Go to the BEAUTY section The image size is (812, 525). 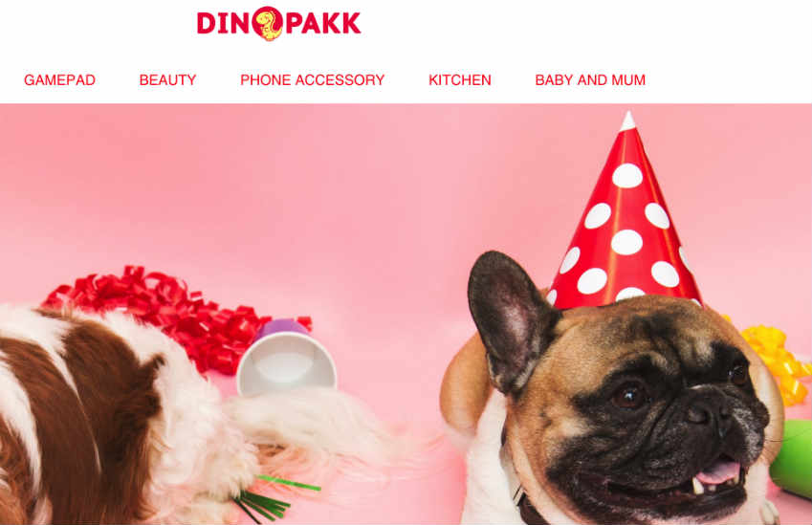(167, 80)
